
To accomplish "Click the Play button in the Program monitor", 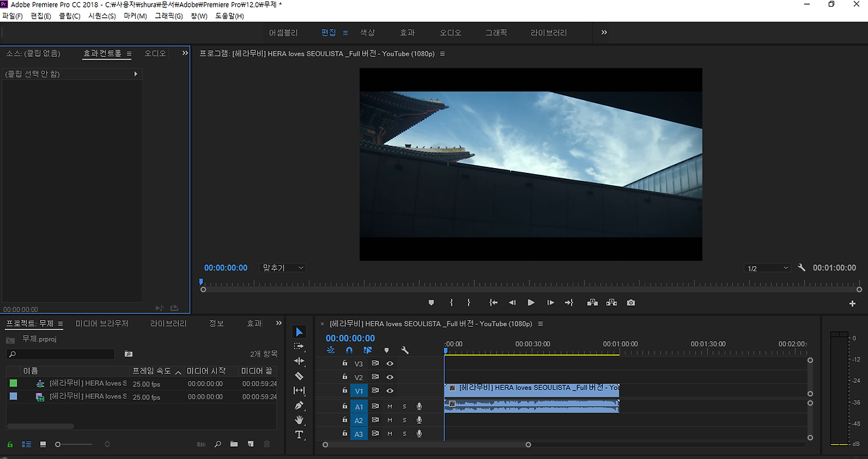I will pos(531,302).
